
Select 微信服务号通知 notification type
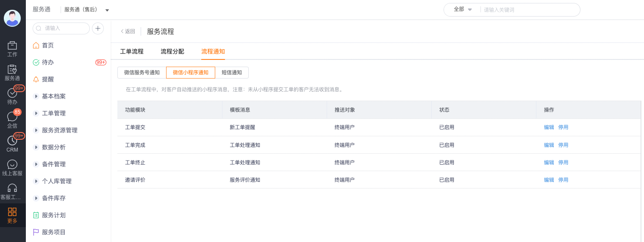142,73
